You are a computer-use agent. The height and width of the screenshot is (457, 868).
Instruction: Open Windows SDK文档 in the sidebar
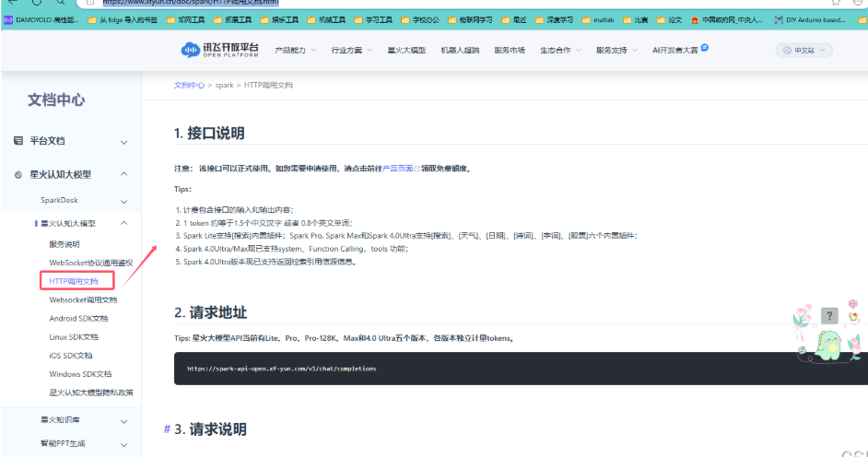tap(80, 374)
